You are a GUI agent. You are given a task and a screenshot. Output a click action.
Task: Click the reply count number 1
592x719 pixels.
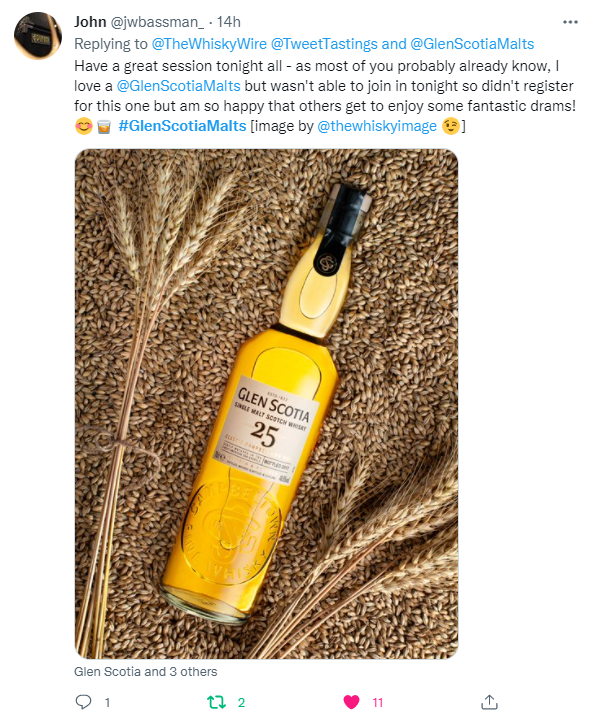point(107,702)
